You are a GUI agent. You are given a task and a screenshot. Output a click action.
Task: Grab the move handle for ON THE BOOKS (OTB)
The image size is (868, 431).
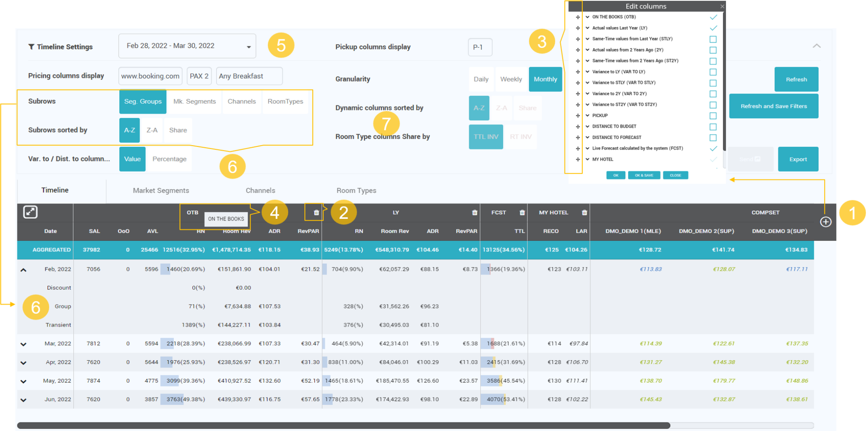[x=578, y=17]
